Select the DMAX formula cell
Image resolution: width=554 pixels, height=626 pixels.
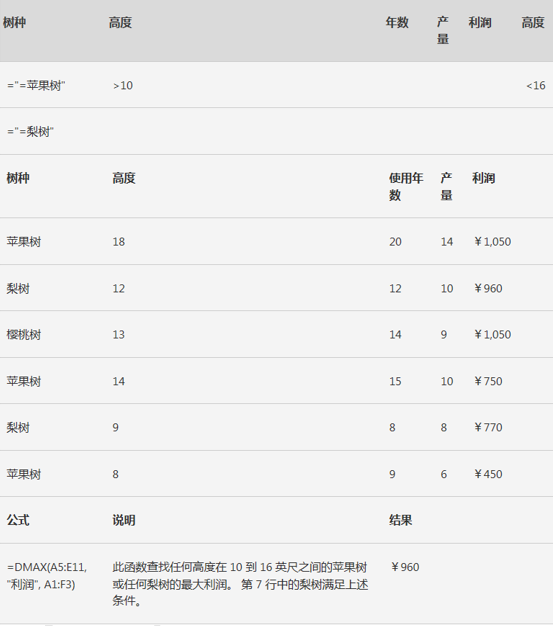tap(47, 576)
